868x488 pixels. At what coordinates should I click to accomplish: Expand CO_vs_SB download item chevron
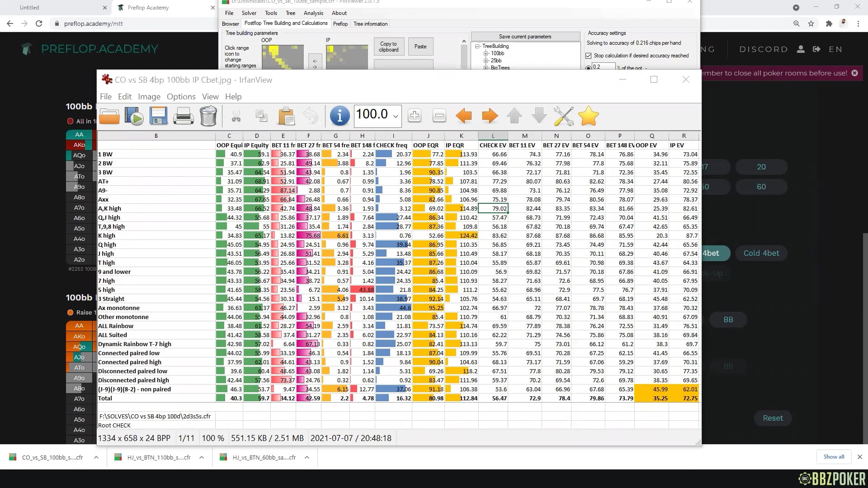(96, 457)
